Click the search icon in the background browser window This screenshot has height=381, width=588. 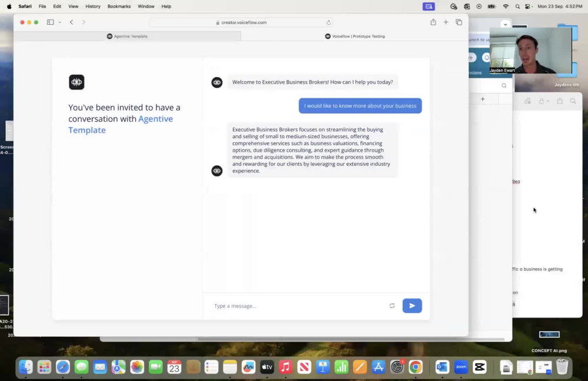coord(504,85)
